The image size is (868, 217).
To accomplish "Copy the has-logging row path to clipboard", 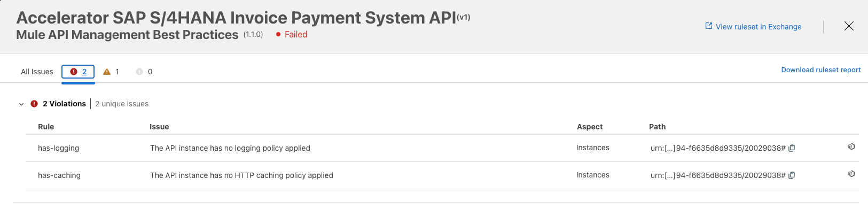I will (x=792, y=148).
